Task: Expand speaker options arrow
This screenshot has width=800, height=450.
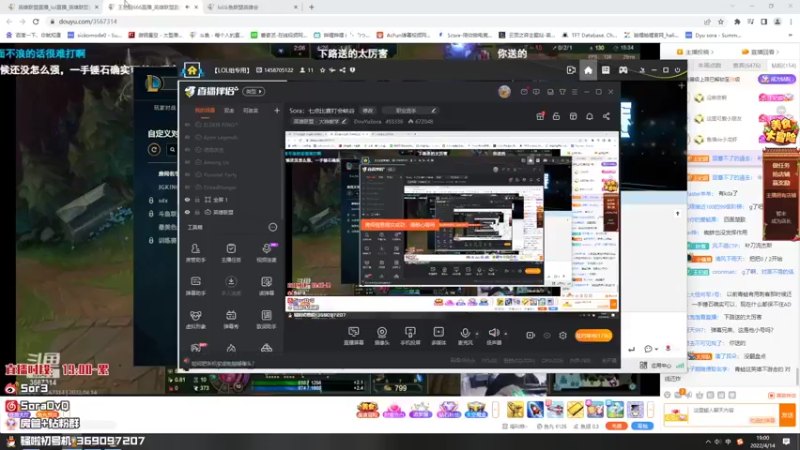Action: pyautogui.click(x=505, y=334)
